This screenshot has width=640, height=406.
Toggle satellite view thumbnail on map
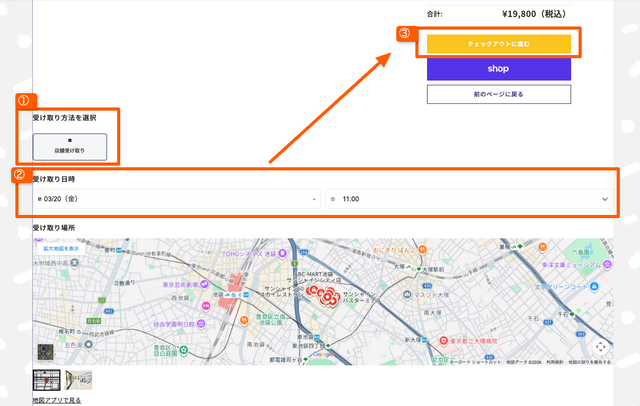46,352
